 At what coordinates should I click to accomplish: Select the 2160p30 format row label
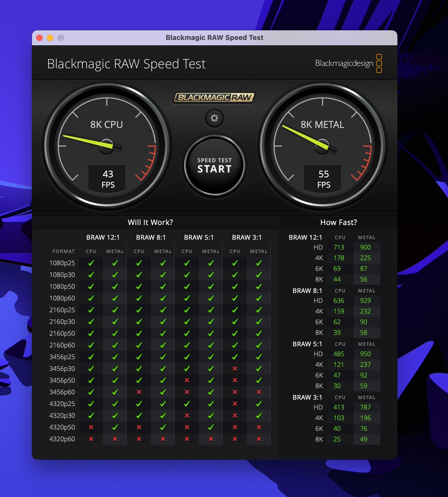(x=62, y=322)
